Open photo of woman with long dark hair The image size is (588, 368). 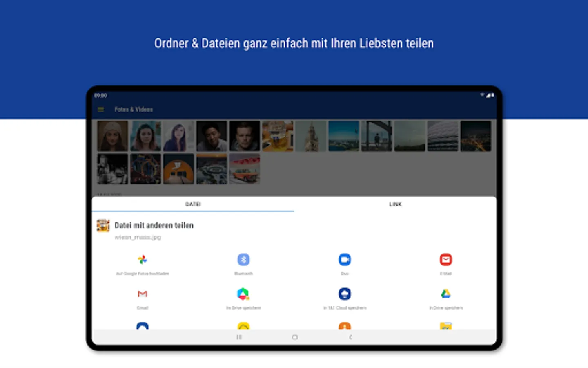click(x=178, y=136)
